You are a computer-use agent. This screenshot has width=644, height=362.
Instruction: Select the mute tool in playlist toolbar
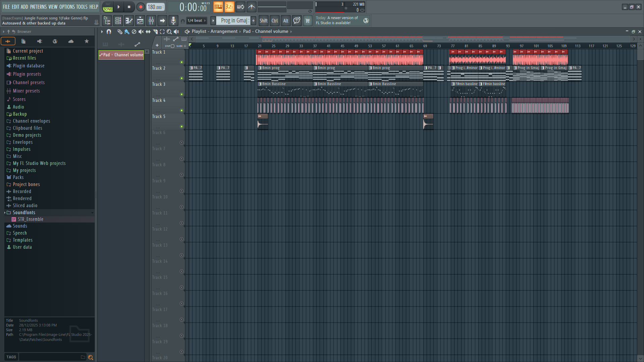(x=141, y=32)
